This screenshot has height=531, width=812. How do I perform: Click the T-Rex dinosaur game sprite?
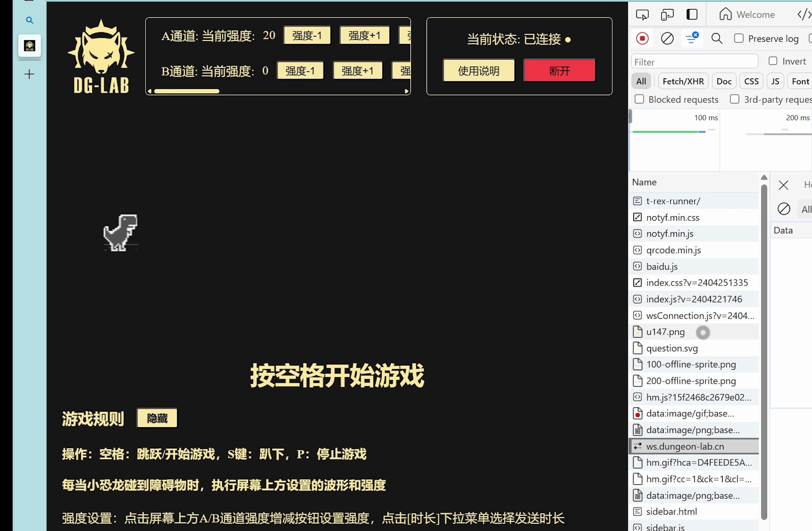(120, 233)
